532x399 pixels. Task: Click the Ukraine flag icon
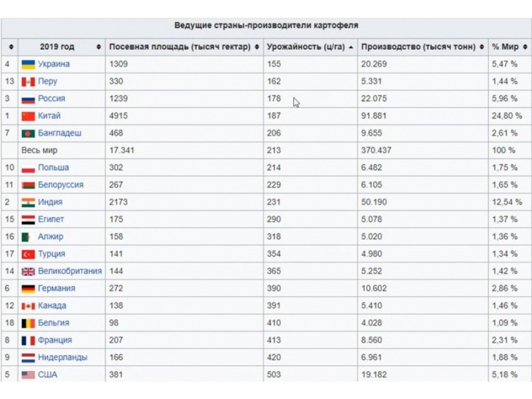28,65
